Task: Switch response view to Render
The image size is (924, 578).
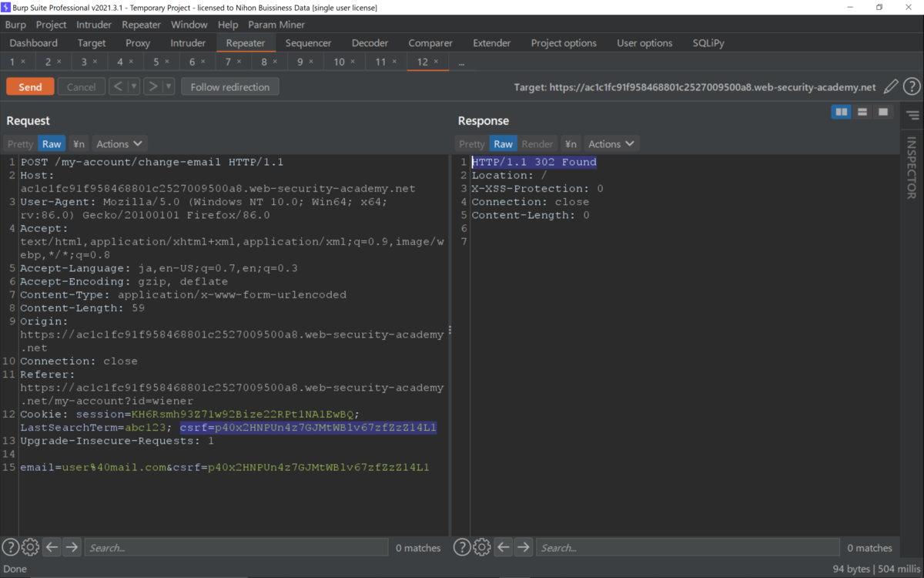Action: [537, 144]
